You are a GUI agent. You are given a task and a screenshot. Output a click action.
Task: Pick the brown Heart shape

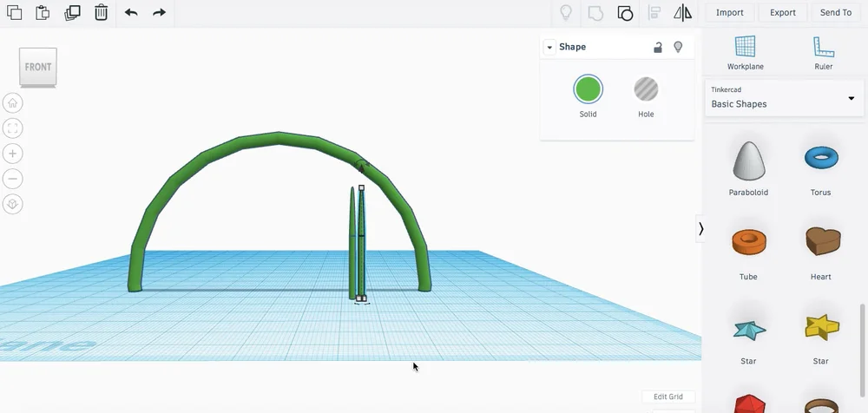[x=823, y=241]
